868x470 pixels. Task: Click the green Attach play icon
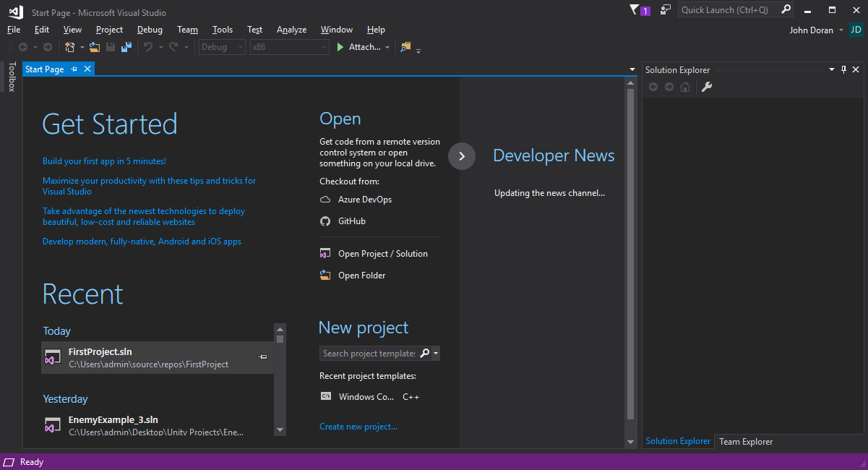click(x=340, y=47)
